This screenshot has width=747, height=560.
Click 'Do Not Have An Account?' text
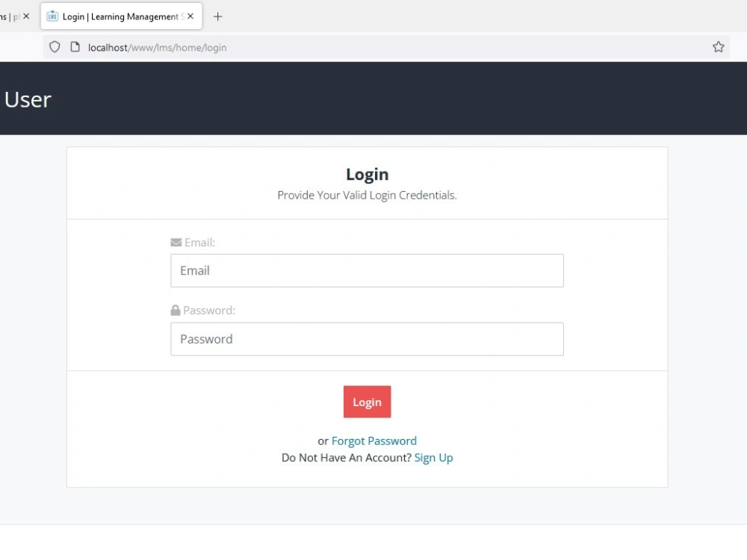(x=347, y=458)
